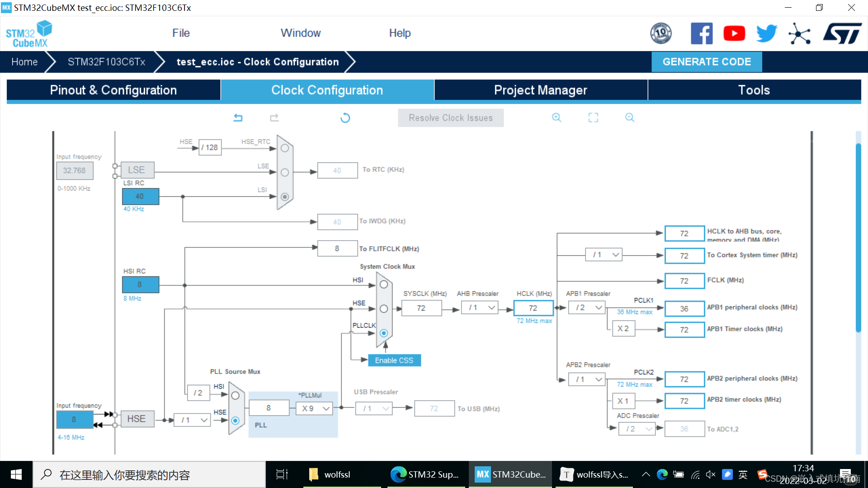The width and height of the screenshot is (868, 488).
Task: Open the Clock Configuration tab
Action: pos(327,90)
